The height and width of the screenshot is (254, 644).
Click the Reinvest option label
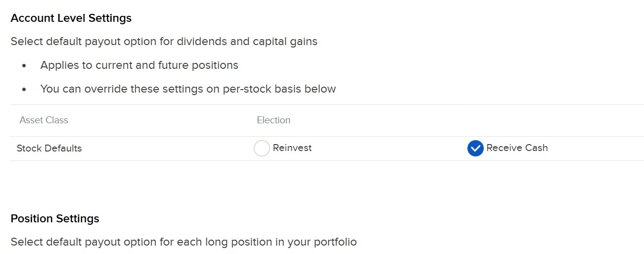pos(292,148)
